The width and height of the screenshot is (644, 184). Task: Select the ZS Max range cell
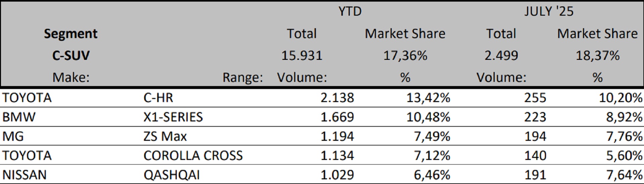(x=165, y=136)
